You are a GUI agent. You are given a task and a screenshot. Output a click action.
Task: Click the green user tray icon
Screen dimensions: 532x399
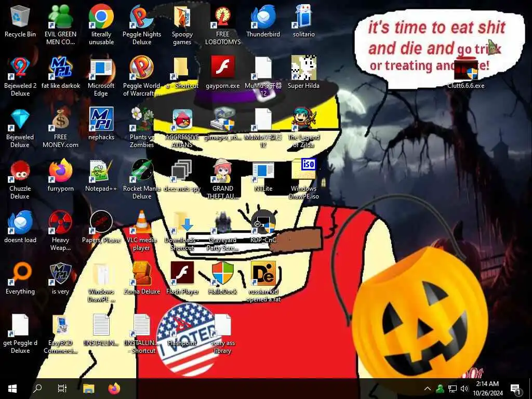440,389
